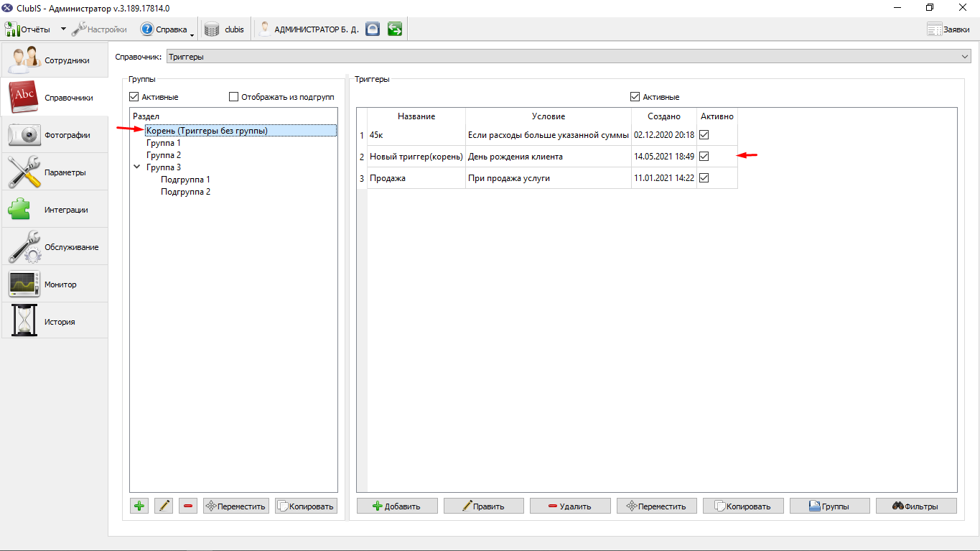This screenshot has width=980, height=551.
Task: Click Копировать button under triggers table
Action: point(743,506)
